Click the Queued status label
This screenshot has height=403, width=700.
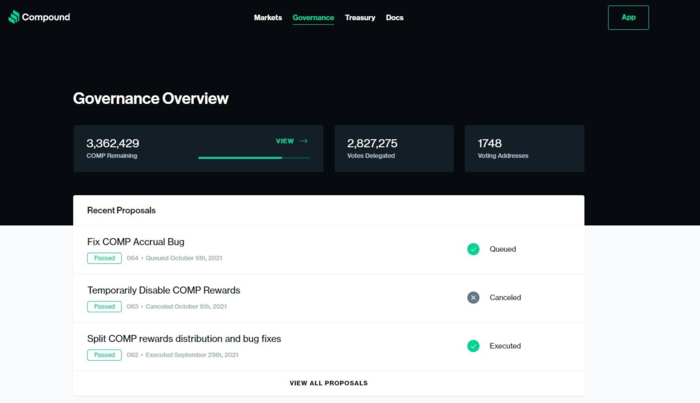point(503,249)
